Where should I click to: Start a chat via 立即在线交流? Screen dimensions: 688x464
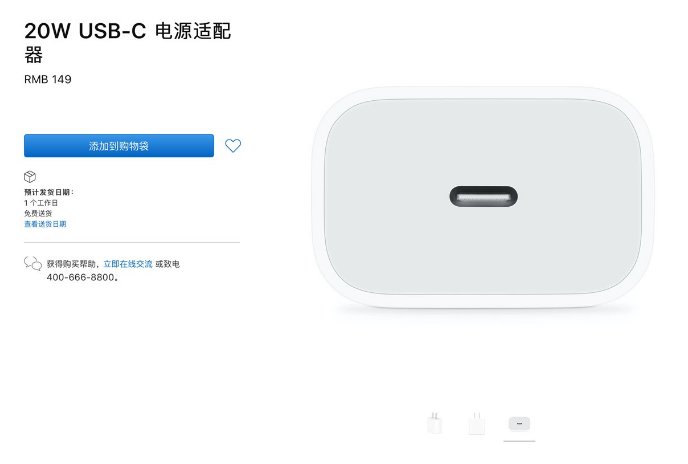pyautogui.click(x=128, y=264)
